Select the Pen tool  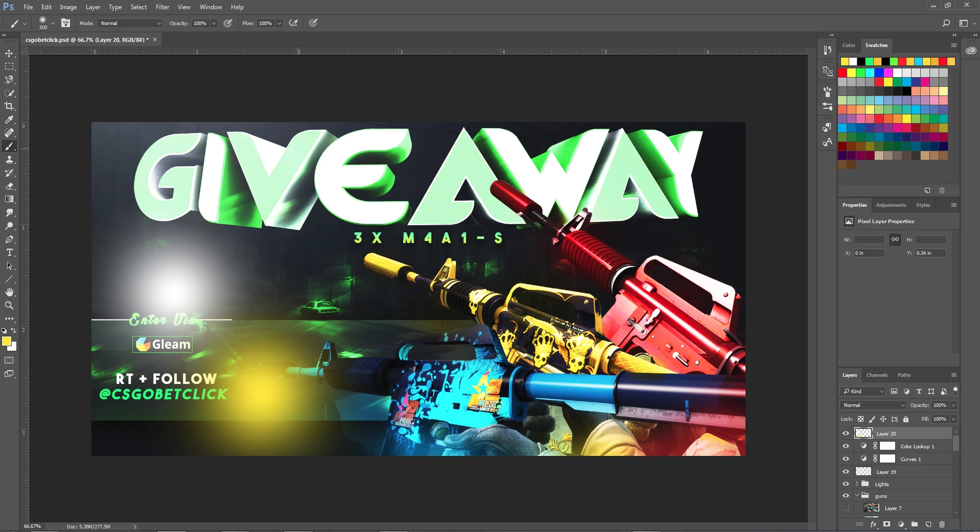[x=9, y=239]
